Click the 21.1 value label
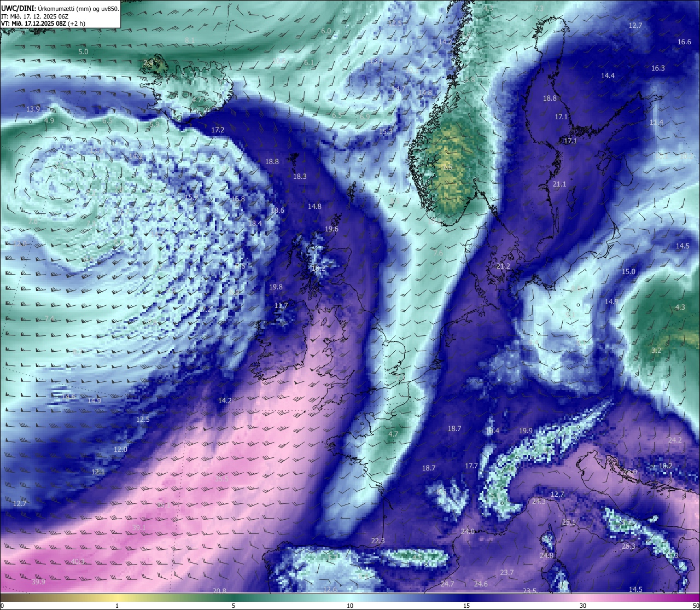700x610 pixels. pos(559,184)
